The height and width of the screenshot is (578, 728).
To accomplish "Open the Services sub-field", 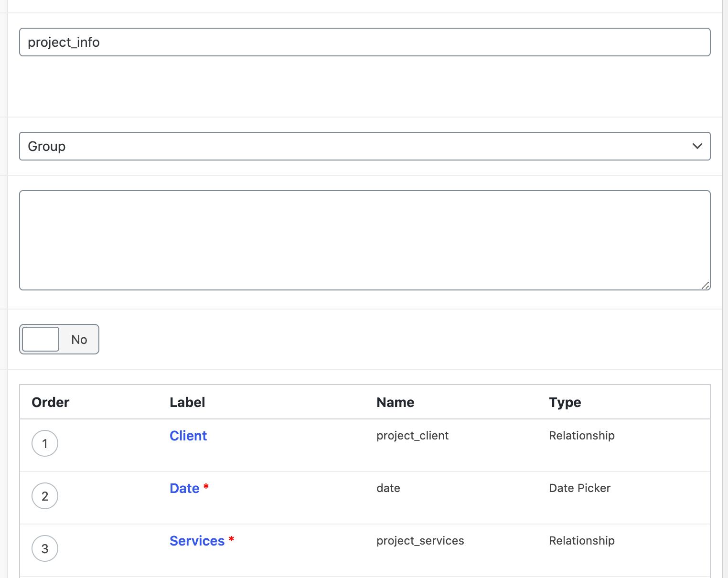I will [197, 541].
